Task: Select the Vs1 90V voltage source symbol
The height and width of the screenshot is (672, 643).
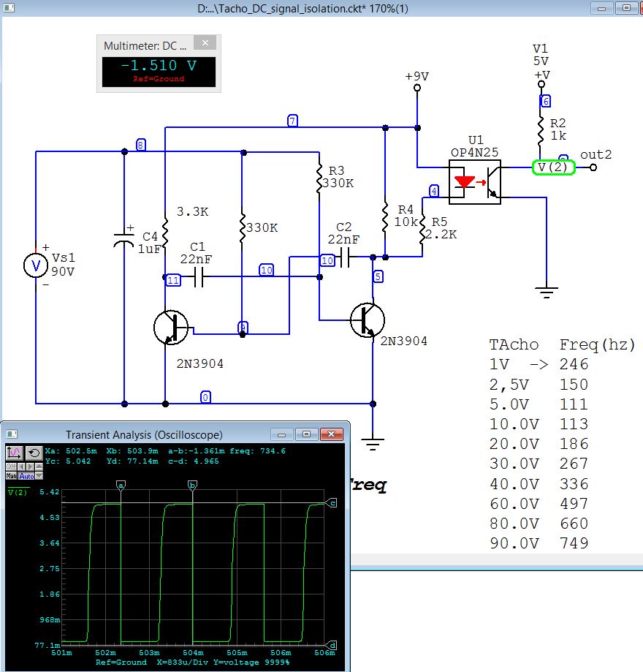Action: pos(36,265)
